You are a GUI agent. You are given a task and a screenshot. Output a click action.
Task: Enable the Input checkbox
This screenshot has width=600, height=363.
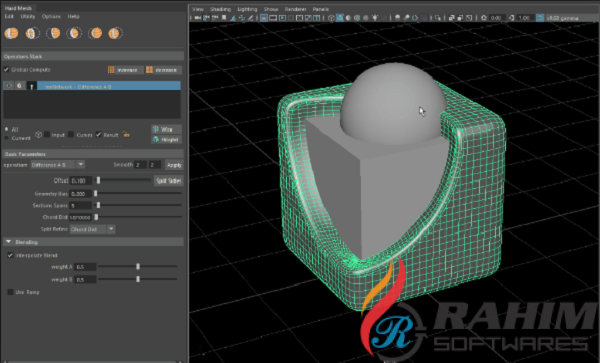(47, 134)
